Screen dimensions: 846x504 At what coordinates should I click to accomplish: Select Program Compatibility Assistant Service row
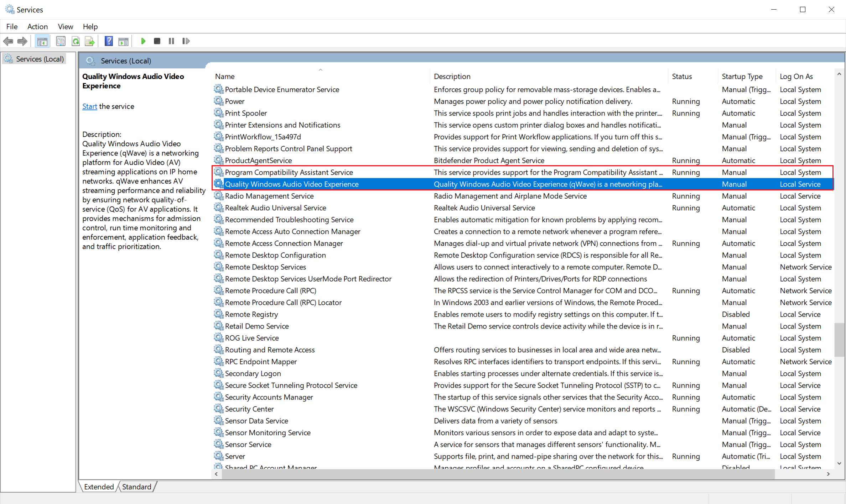(x=523, y=172)
